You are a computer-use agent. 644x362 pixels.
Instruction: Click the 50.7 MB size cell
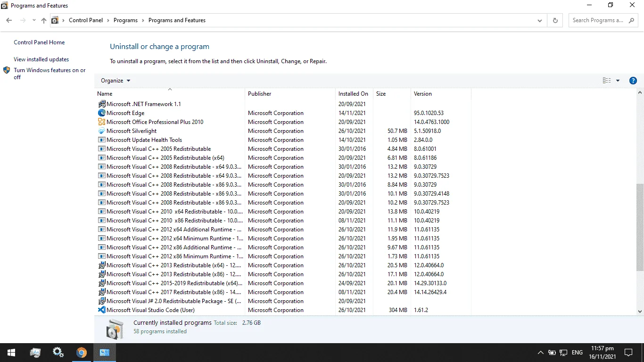[397, 131]
